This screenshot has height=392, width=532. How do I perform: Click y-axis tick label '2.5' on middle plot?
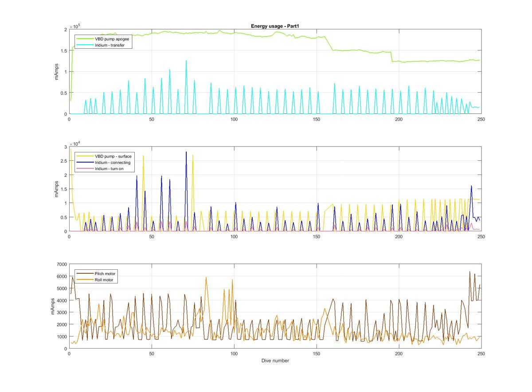pyautogui.click(x=63, y=161)
